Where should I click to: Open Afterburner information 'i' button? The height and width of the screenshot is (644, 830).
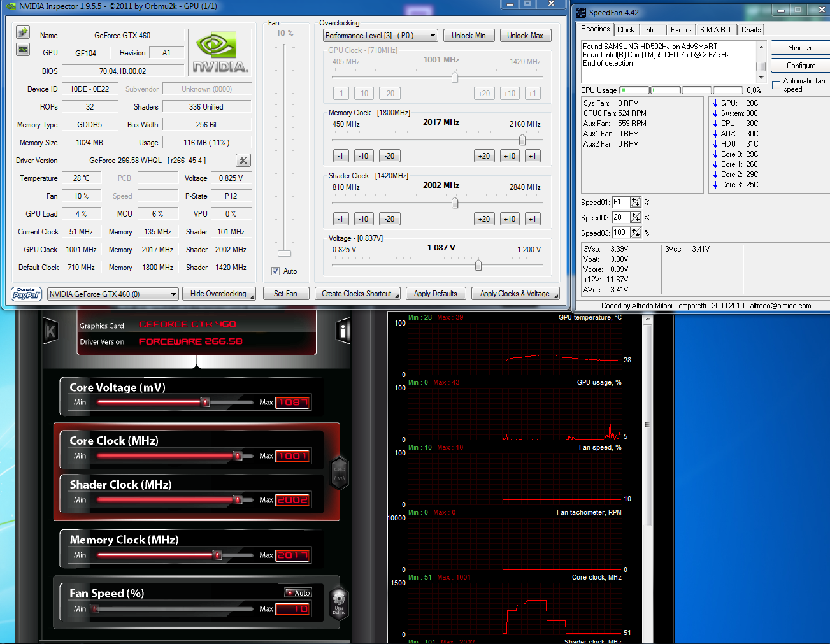(343, 331)
